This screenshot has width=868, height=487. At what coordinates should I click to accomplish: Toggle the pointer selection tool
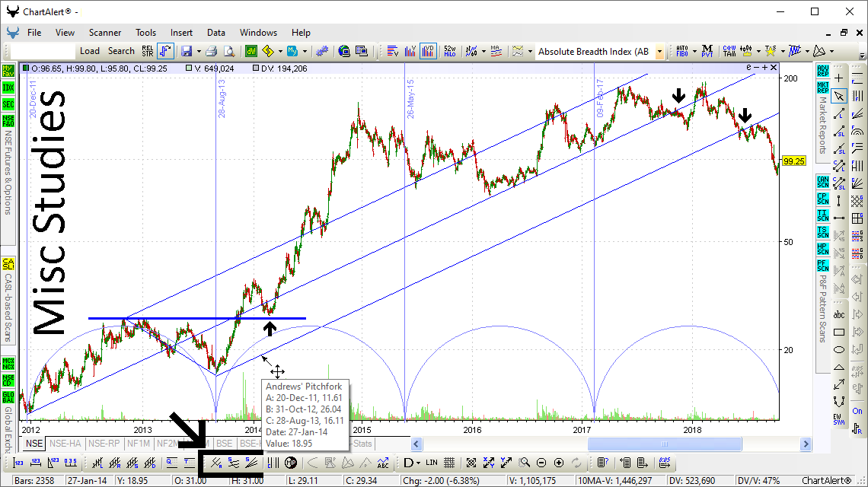click(x=839, y=96)
